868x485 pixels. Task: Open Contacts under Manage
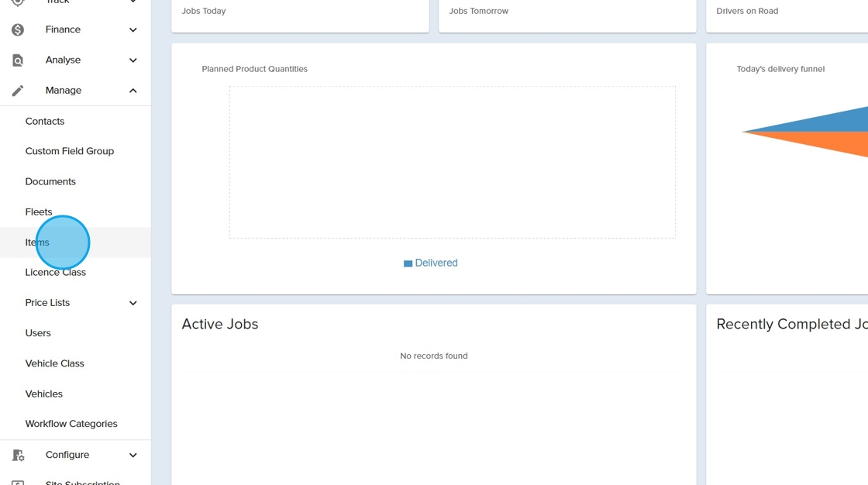pos(45,121)
